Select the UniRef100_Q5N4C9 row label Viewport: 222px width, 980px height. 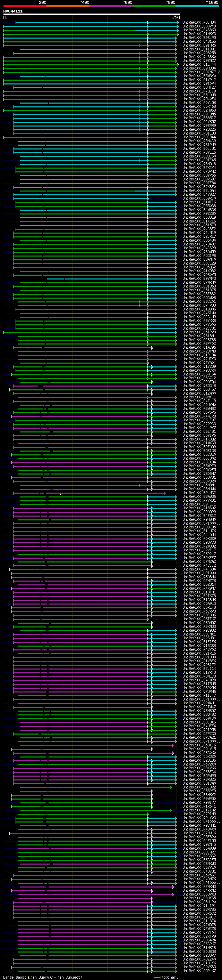coord(199,141)
